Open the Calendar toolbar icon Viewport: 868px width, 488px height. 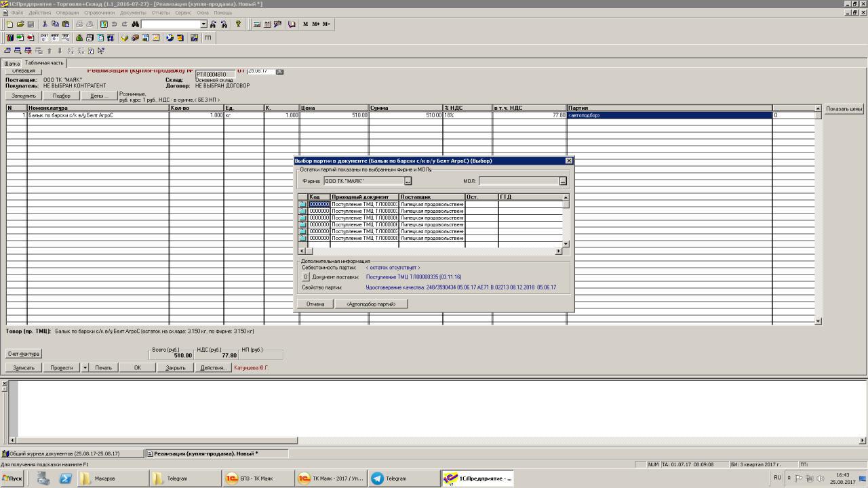coord(267,24)
